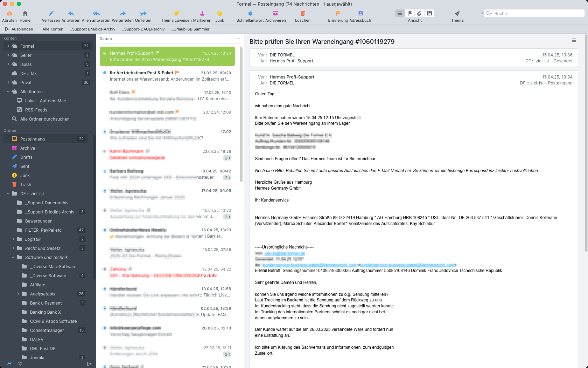This screenshot has height=368, width=588.
Task: Mark message as Junk in toolbar
Action: pos(220,13)
